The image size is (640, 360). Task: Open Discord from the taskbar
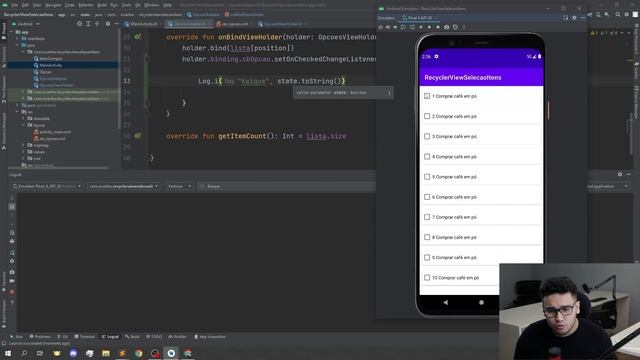tap(73, 353)
